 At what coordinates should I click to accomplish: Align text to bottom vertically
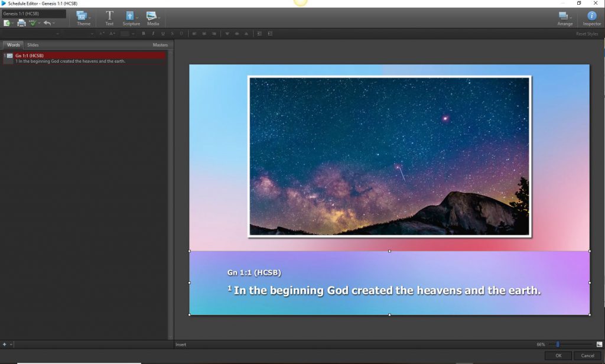click(227, 34)
